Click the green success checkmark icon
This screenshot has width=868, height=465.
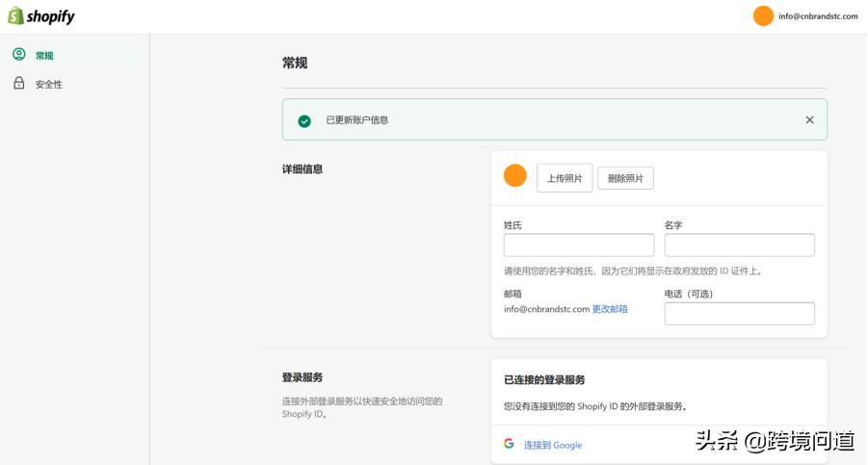303,121
